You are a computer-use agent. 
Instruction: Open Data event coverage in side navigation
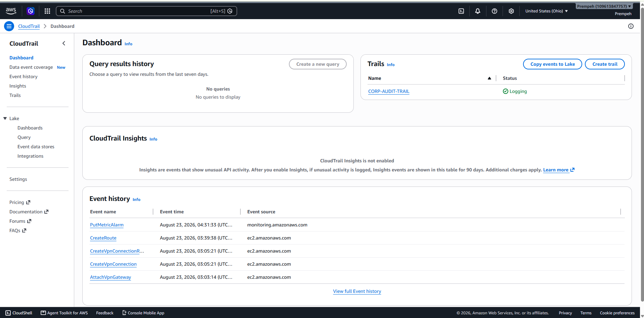[31, 67]
